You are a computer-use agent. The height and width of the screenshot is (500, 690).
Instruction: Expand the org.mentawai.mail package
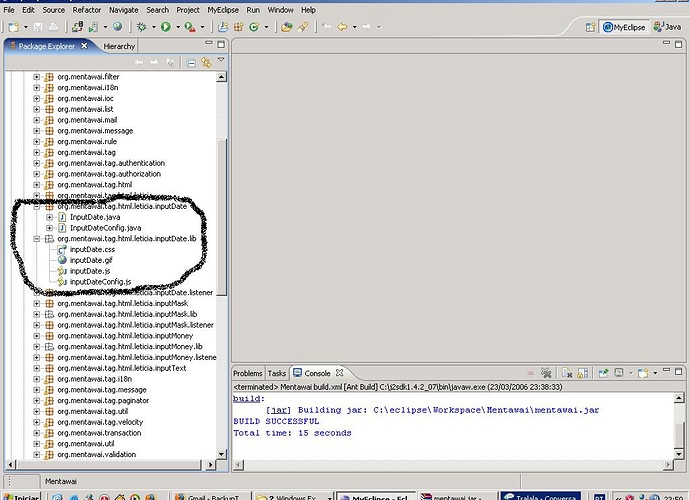(37, 120)
